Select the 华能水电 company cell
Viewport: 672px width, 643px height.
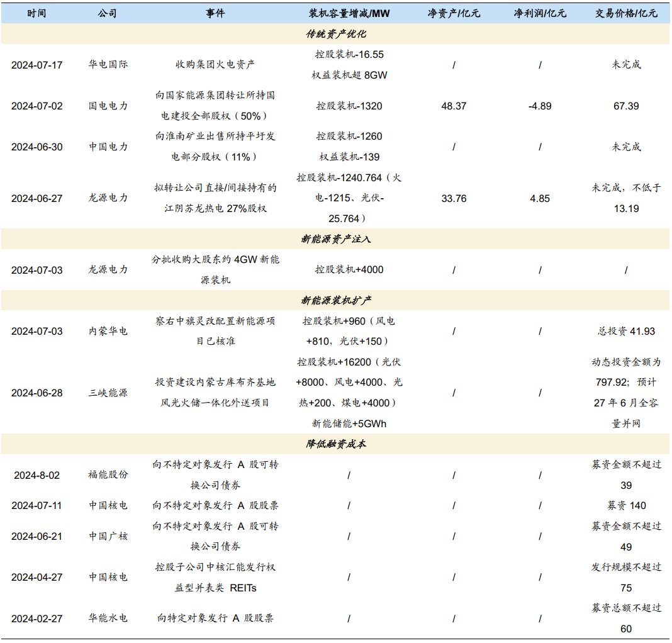click(108, 618)
